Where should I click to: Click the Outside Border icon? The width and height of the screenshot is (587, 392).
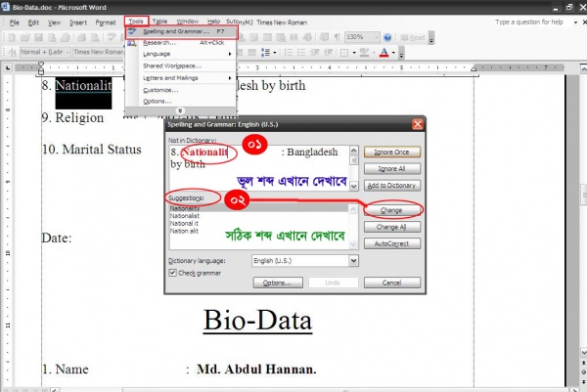point(344,53)
